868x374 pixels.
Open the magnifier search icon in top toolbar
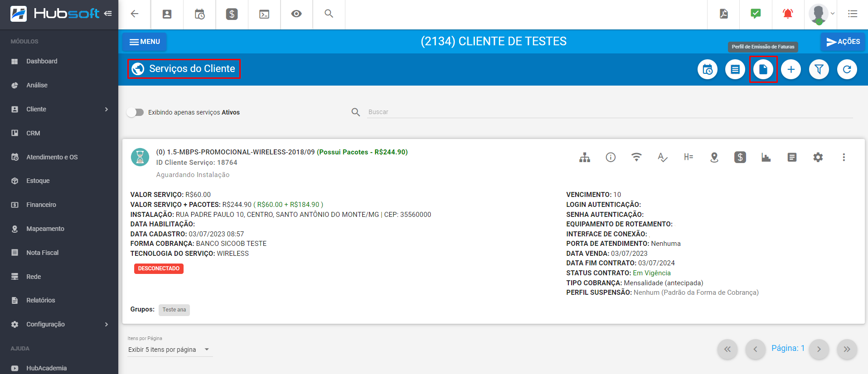(329, 14)
